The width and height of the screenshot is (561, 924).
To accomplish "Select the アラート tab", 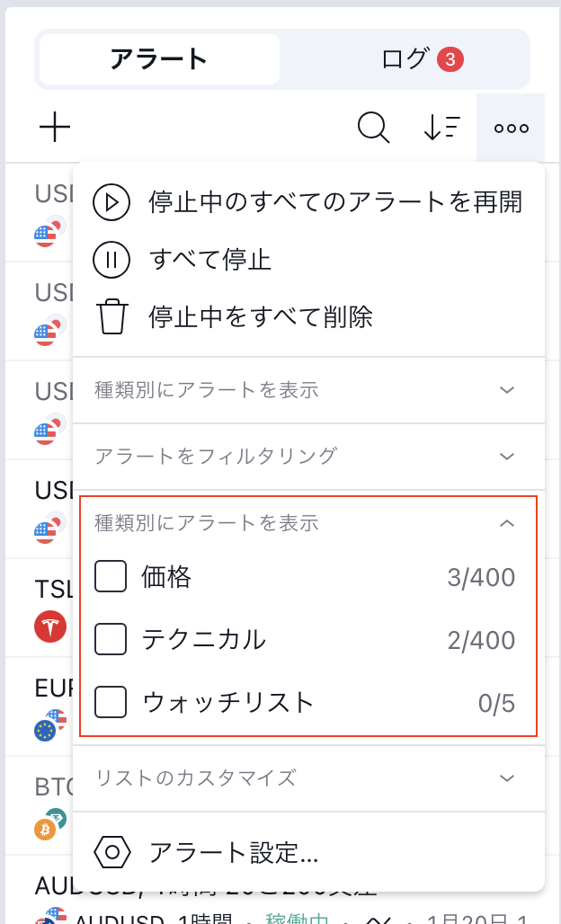I will [159, 59].
